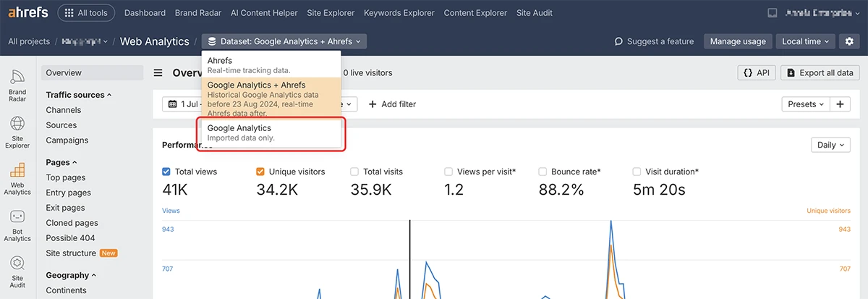Open Exit pages in the sidebar
The image size is (868, 299).
coord(65,208)
